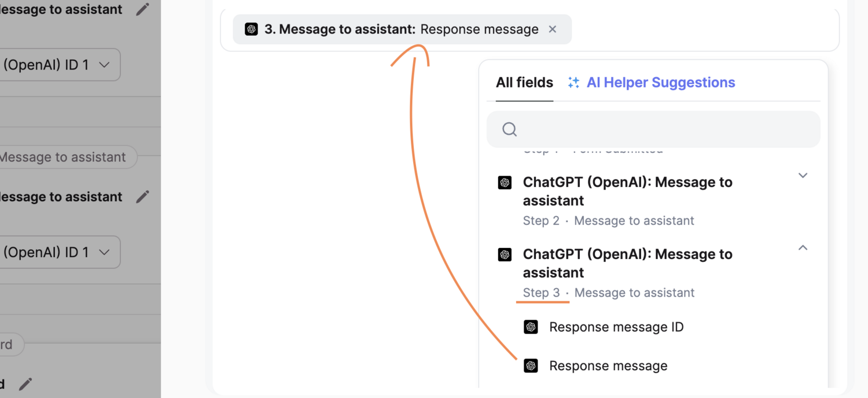868x398 pixels.
Task: Open the upper (OpenAI) ID 1 dropdown
Action: 58,65
